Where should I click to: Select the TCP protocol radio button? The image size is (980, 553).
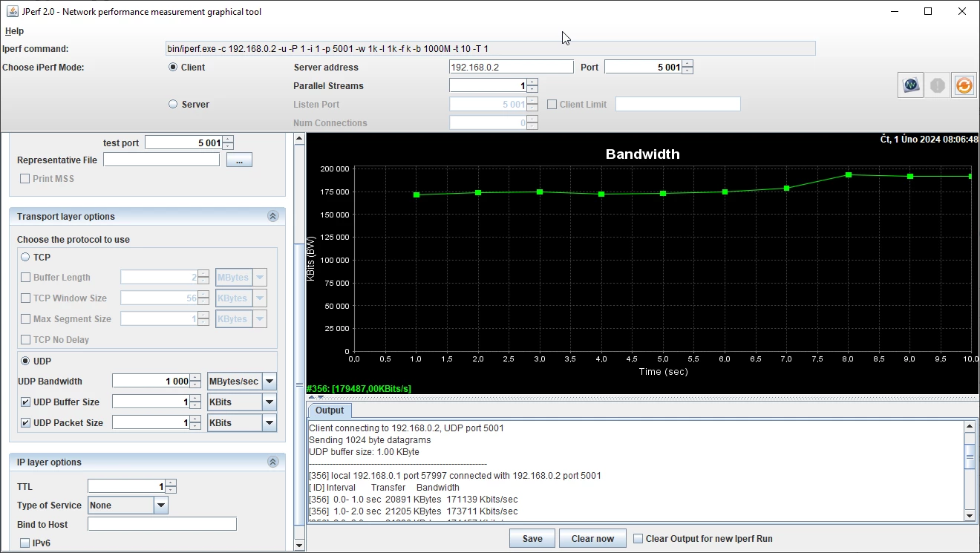click(25, 257)
